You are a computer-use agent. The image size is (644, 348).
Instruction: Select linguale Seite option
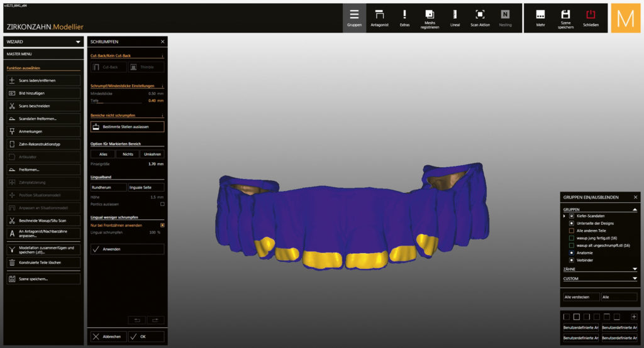pyautogui.click(x=146, y=188)
